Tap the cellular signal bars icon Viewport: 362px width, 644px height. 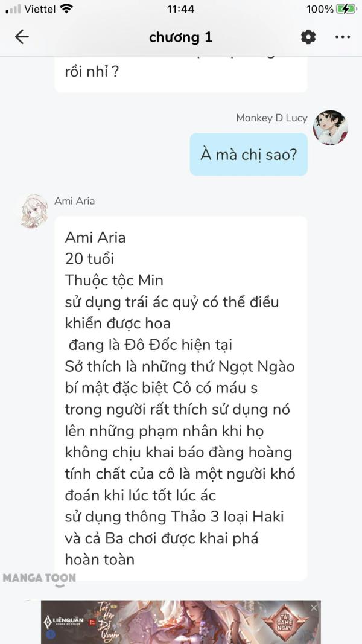tap(13, 9)
